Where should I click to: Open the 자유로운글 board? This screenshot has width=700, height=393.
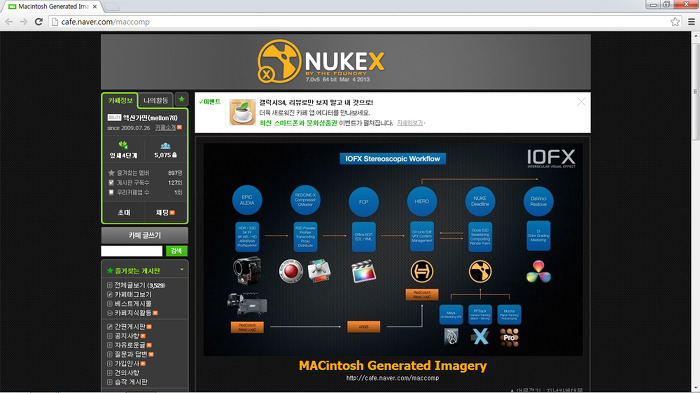pyautogui.click(x=129, y=345)
